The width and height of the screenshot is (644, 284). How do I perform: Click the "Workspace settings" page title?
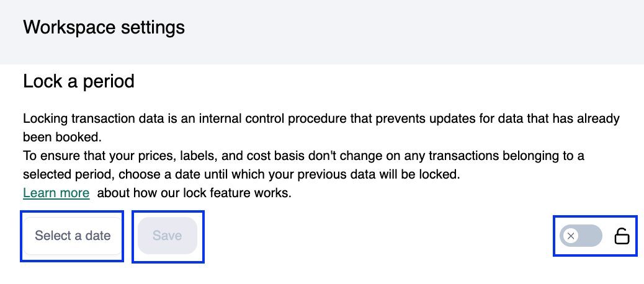(x=104, y=28)
